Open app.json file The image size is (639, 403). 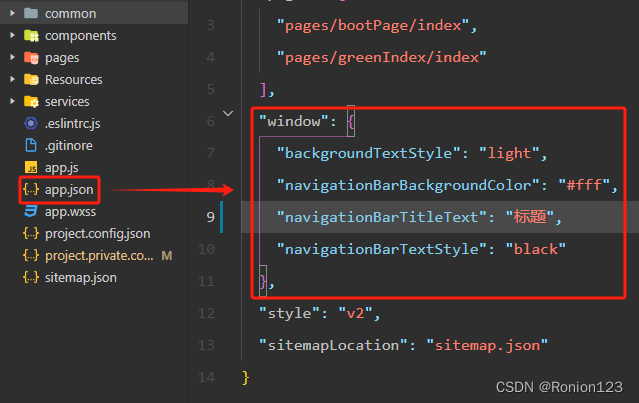pos(69,189)
